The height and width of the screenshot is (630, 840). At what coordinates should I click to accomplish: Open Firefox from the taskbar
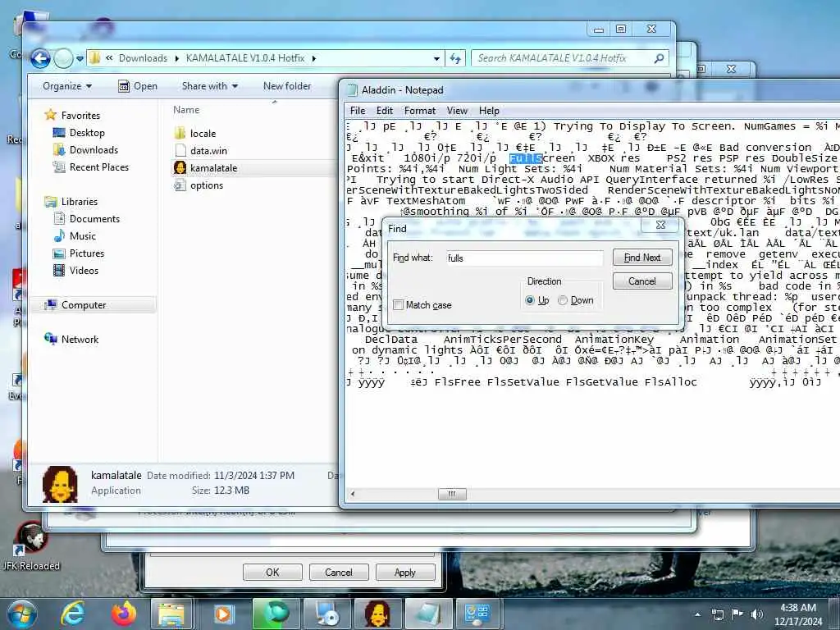tap(123, 614)
